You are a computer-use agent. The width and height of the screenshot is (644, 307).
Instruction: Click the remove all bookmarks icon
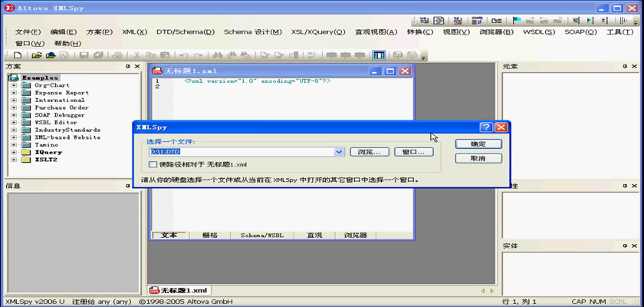(x=558, y=20)
